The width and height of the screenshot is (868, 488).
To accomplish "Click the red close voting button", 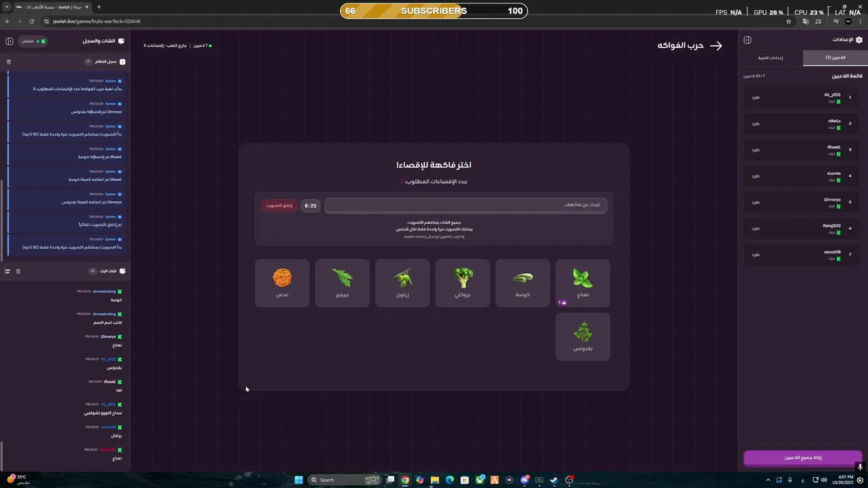I will 279,205.
